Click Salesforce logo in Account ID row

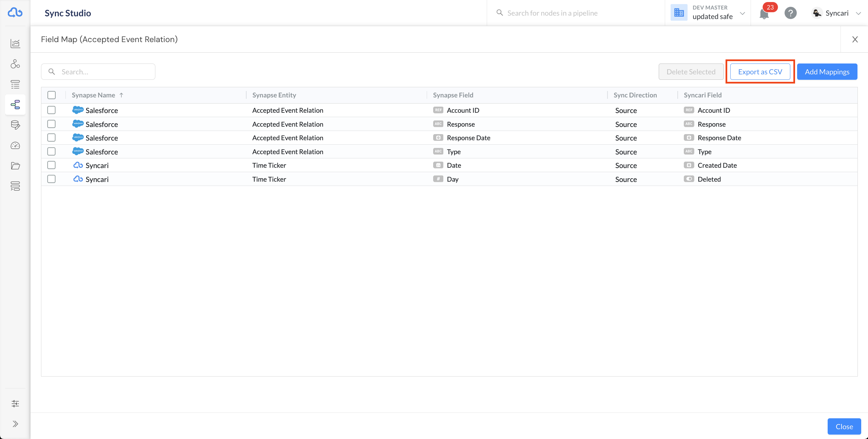click(x=78, y=110)
